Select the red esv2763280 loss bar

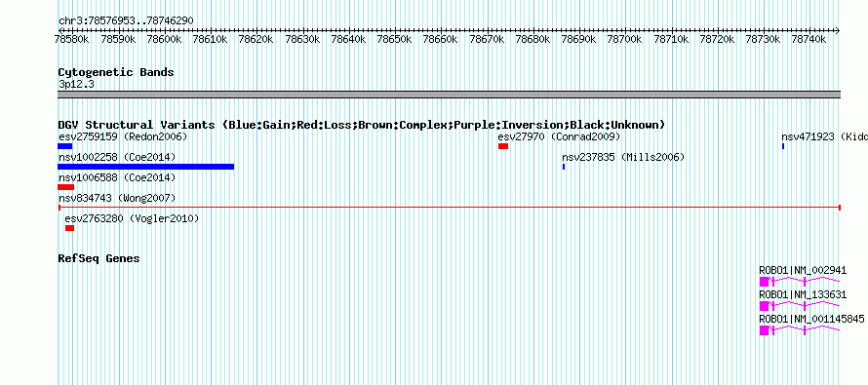click(x=69, y=228)
